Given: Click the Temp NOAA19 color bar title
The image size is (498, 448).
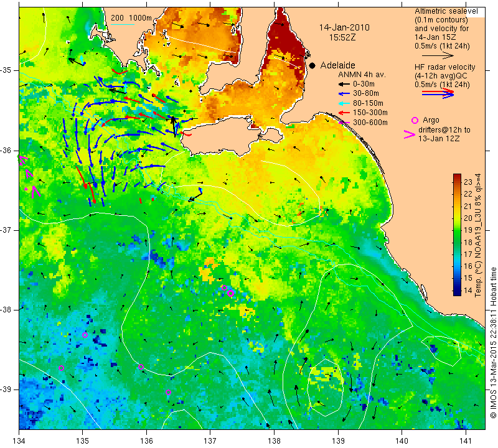Looking at the screenshot, I should (x=478, y=235).
